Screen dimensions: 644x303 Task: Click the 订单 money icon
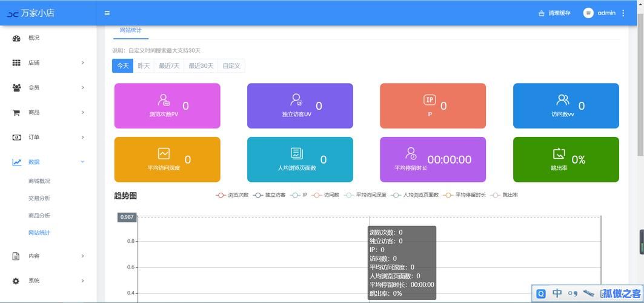point(16,138)
